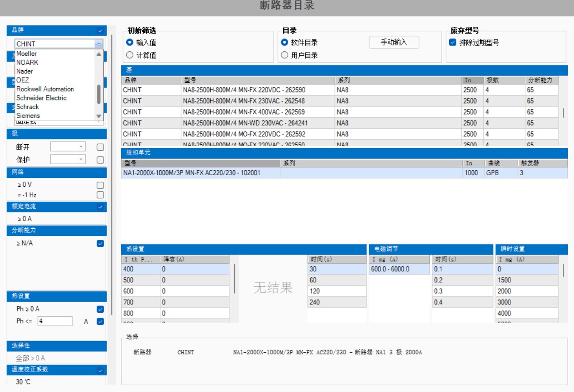This screenshot has height=392, width=574.
Task: Sort by 品牌 column header
Action: click(x=151, y=81)
